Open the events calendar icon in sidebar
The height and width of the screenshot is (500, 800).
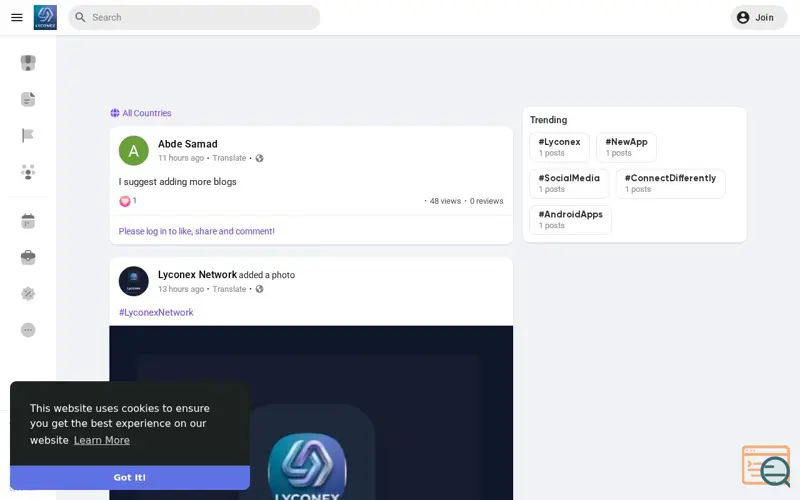28,221
